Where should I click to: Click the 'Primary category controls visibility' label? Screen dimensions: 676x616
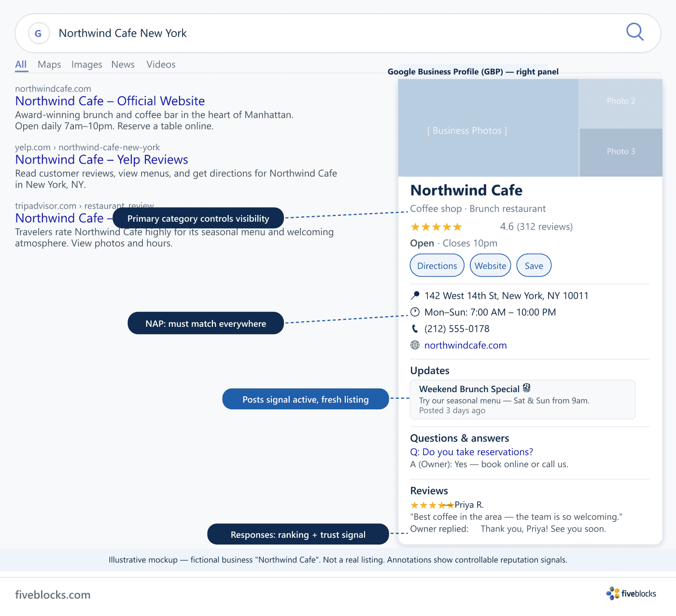pos(198,218)
